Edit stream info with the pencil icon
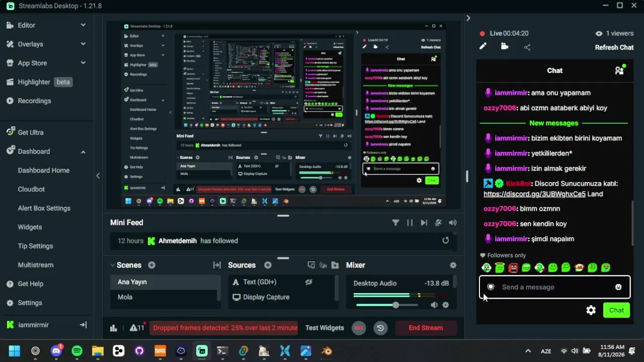Image resolution: width=644 pixels, height=362 pixels. [482, 46]
